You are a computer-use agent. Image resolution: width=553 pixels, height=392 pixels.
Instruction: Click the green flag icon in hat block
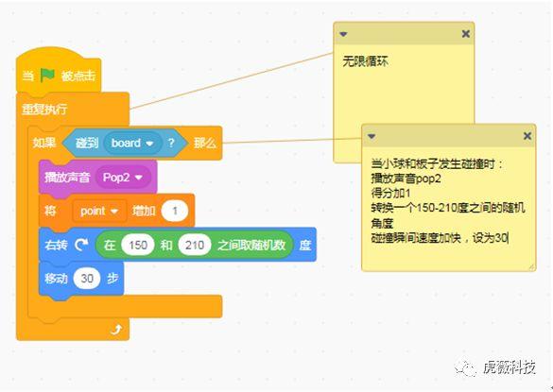click(47, 75)
